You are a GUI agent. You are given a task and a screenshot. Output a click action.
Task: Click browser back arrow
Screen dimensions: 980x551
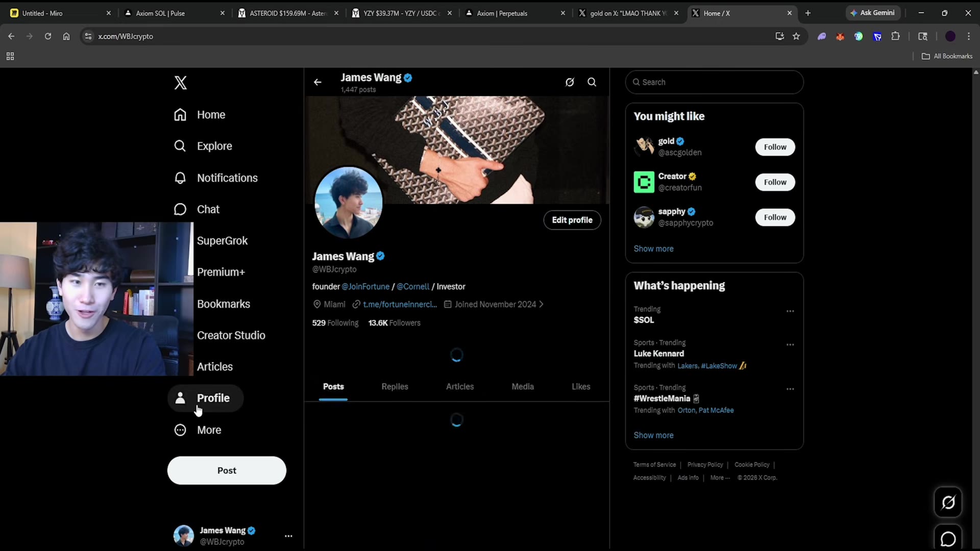coord(11,36)
